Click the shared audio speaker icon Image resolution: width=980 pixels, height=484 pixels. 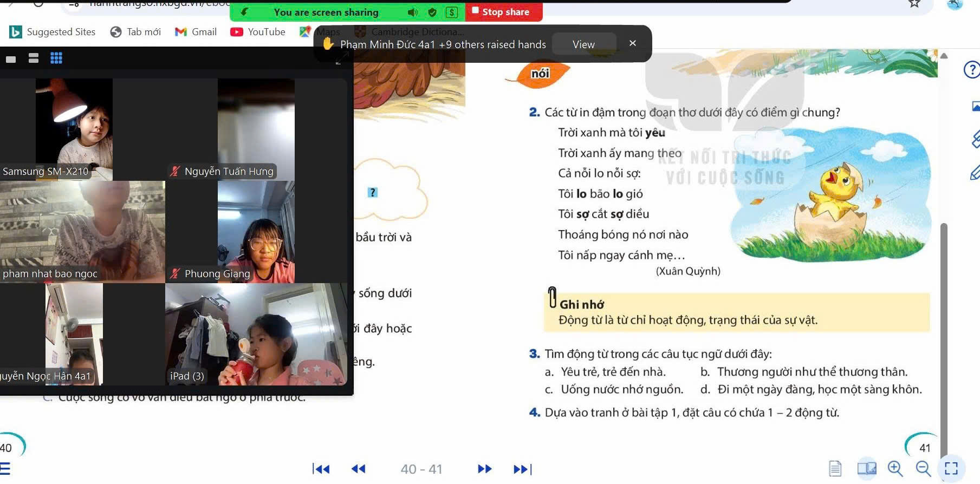pyautogui.click(x=413, y=12)
